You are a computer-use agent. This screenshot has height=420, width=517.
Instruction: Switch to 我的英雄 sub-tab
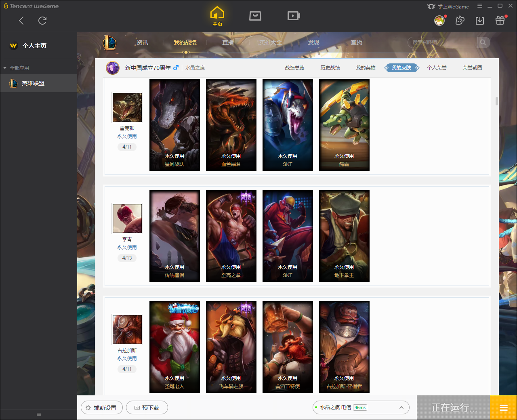(x=366, y=68)
